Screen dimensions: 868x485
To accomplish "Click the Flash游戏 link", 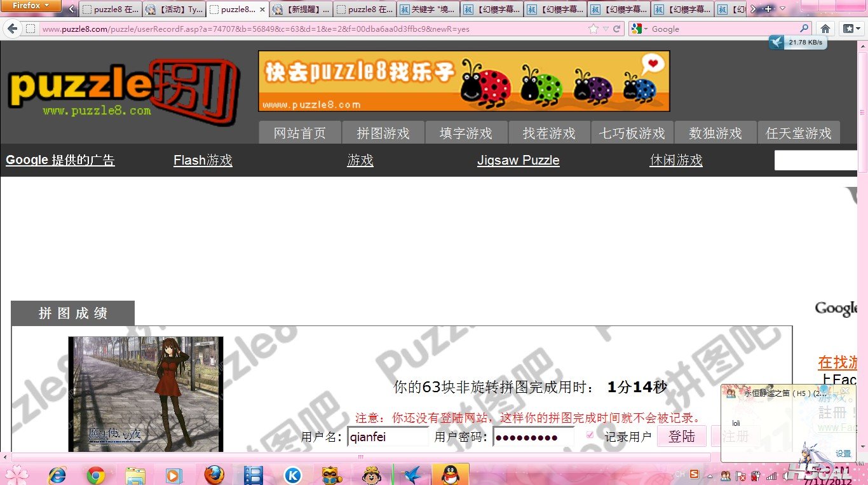I will (x=203, y=160).
